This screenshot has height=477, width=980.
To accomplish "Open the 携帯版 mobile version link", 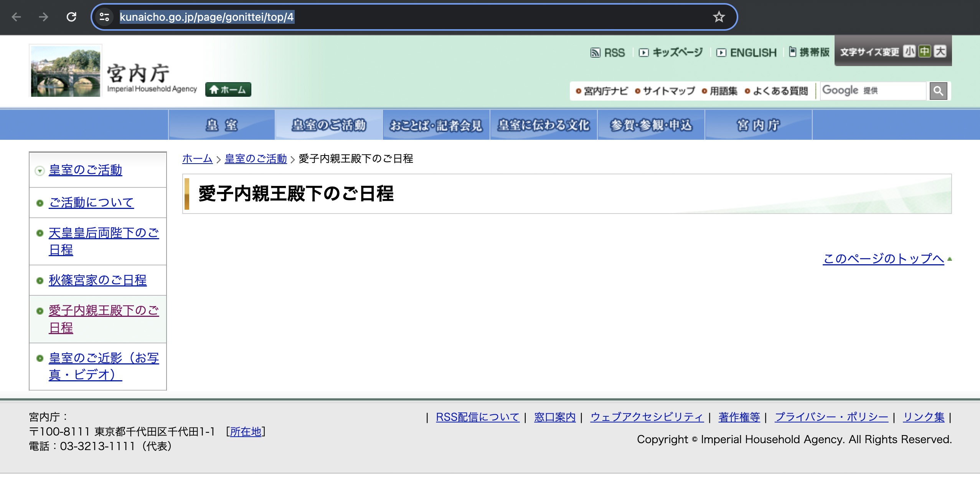I will [x=809, y=52].
